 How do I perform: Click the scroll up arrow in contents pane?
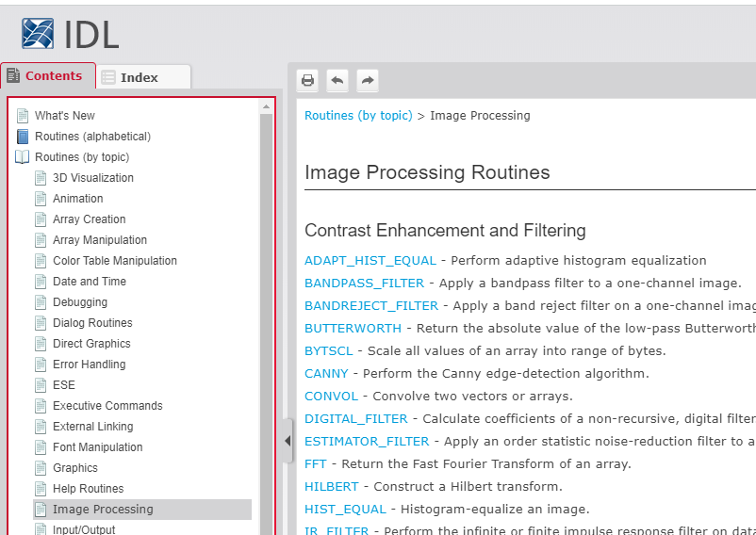click(x=266, y=106)
